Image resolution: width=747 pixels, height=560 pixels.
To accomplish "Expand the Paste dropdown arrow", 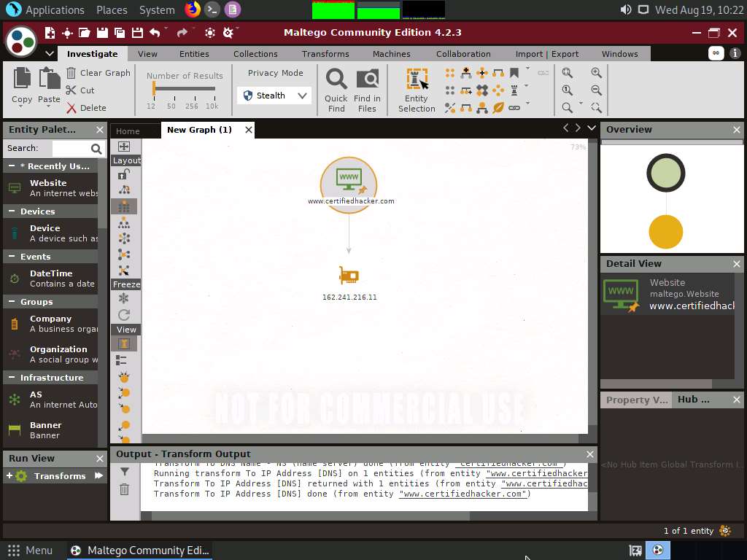I will click(48, 106).
